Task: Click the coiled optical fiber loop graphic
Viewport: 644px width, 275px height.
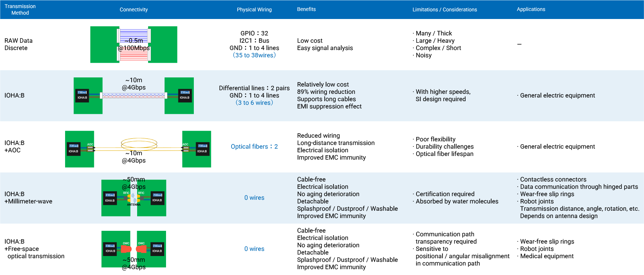Action: pos(139,144)
